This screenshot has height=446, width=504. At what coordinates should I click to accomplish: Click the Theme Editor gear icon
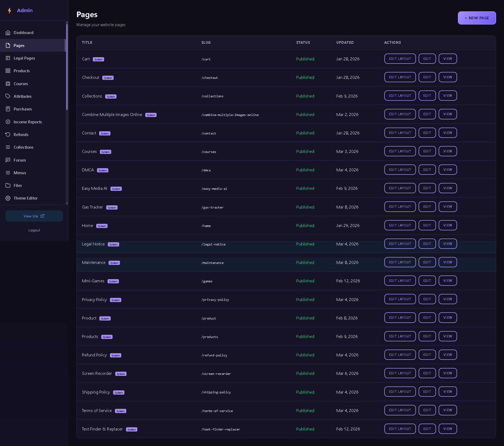click(x=8, y=198)
